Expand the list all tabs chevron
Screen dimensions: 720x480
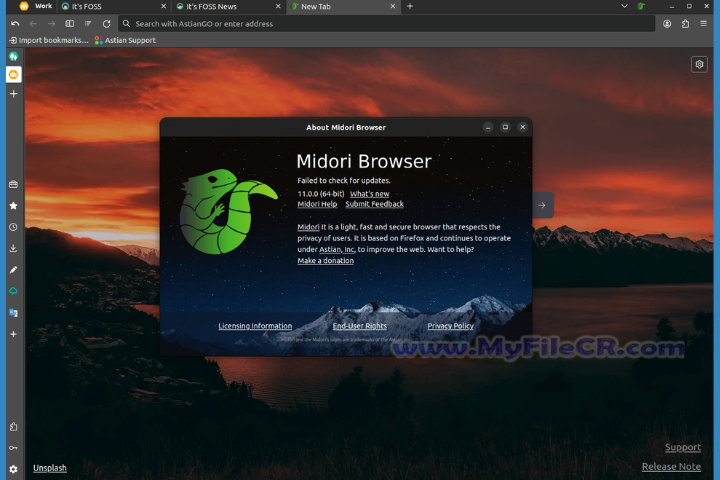(x=624, y=6)
